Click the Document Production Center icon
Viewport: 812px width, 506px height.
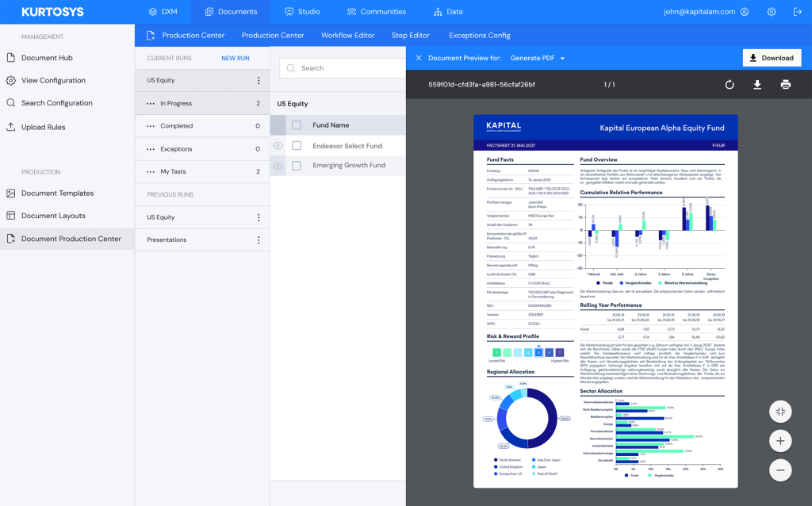tap(11, 239)
